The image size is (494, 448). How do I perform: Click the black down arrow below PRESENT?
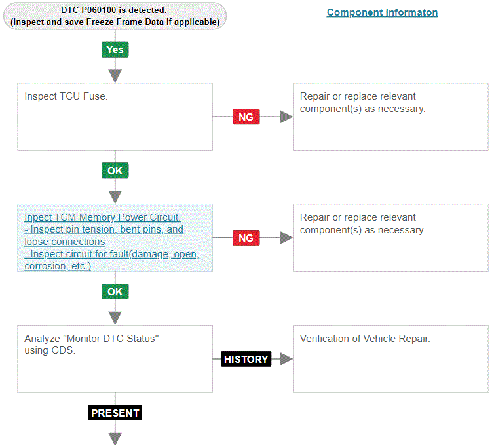point(115,438)
